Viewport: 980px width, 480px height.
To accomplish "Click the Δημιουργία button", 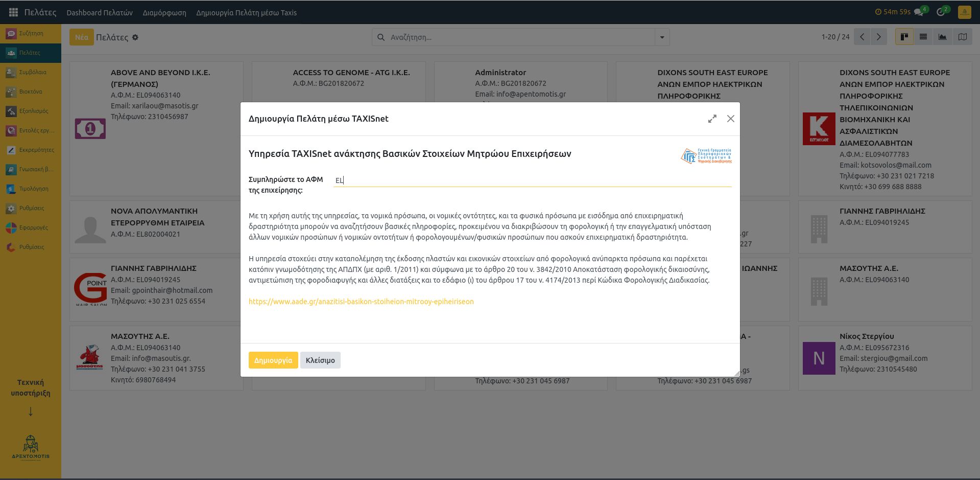I will tap(273, 360).
